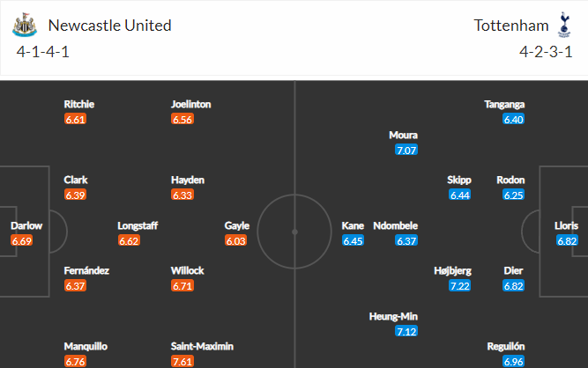Select Ndombele on the pitch
The height and width of the screenshot is (368, 588).
396,225
